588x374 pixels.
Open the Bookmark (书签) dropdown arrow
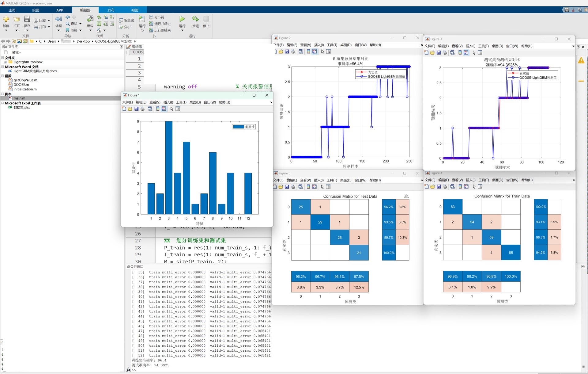point(81,30)
